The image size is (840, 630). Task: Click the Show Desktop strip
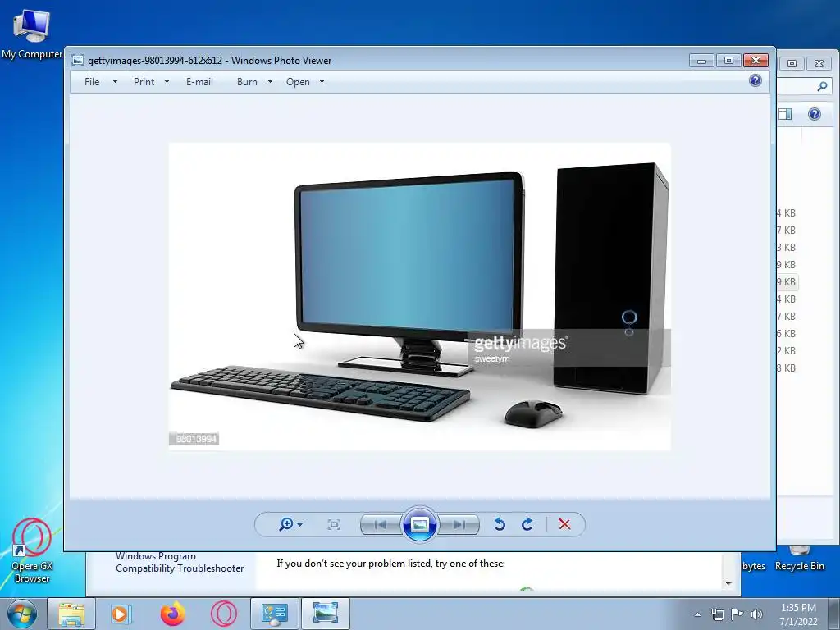(x=834, y=614)
